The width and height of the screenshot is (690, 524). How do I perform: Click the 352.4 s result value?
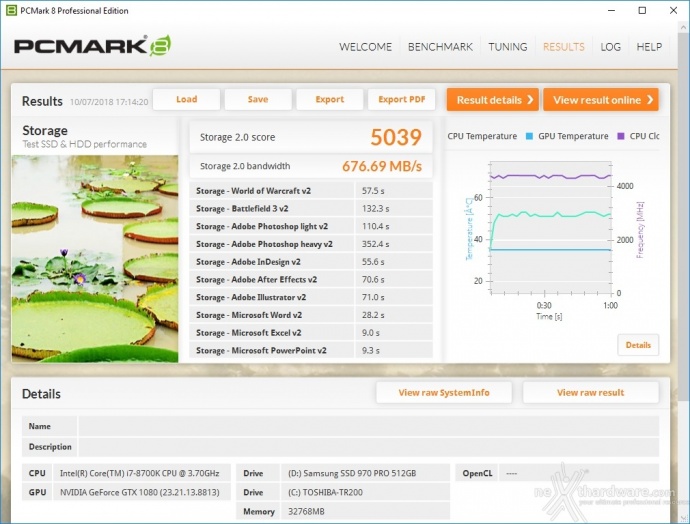pos(375,244)
